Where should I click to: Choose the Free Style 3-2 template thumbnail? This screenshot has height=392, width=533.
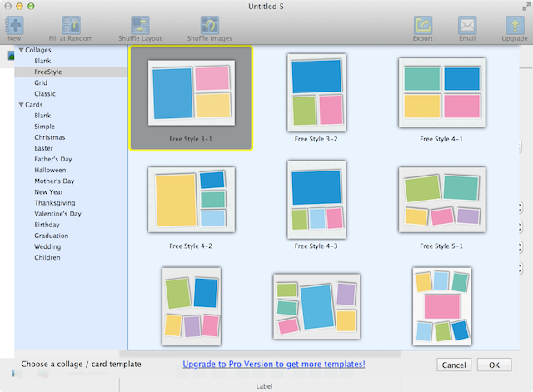[x=316, y=92]
